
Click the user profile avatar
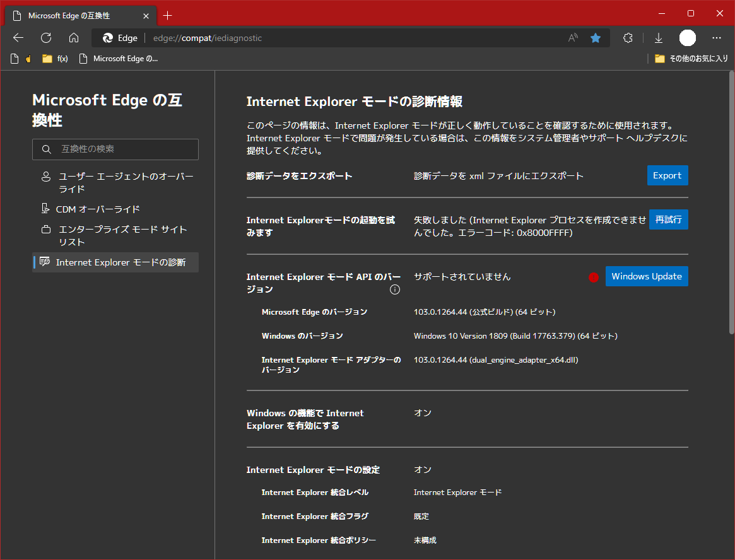[688, 38]
